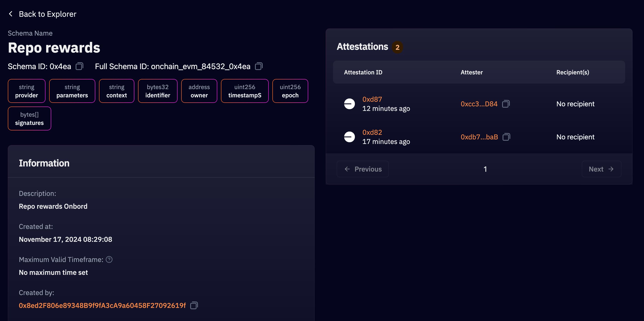Click the attestations count badge 2
The image size is (644, 321).
point(397,47)
